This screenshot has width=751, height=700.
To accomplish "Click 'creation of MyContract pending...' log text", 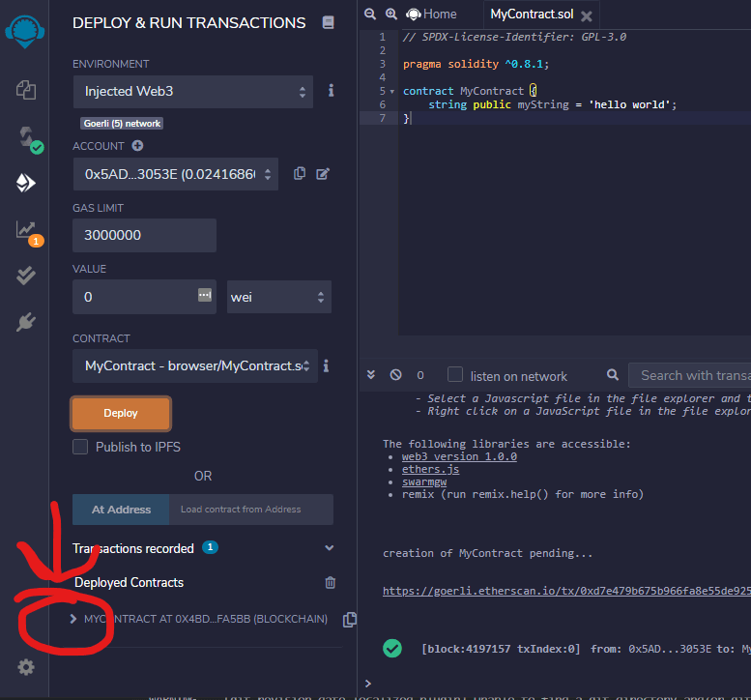I will pyautogui.click(x=487, y=553).
